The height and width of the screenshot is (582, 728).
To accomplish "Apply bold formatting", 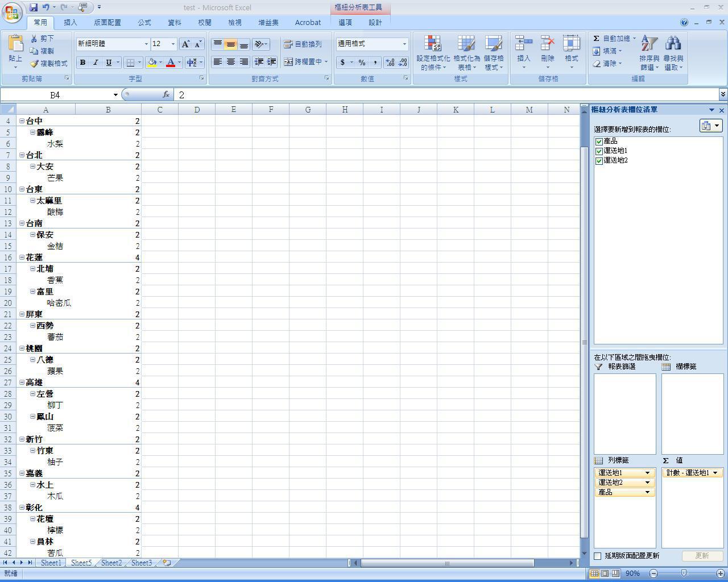I will coord(82,63).
